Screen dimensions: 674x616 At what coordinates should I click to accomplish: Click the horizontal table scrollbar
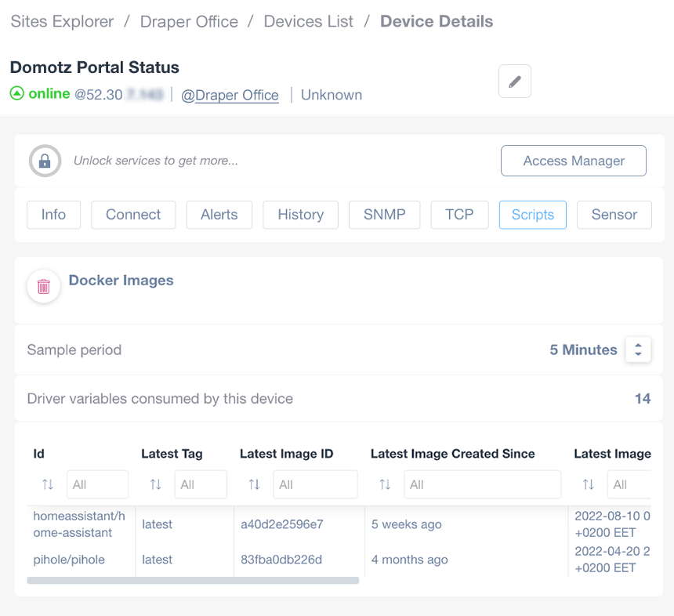pos(193,580)
